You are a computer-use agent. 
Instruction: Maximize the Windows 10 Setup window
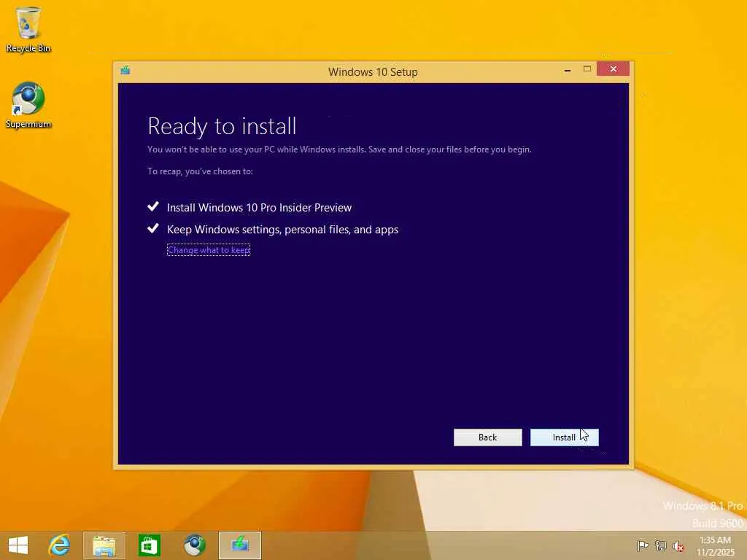click(x=587, y=69)
